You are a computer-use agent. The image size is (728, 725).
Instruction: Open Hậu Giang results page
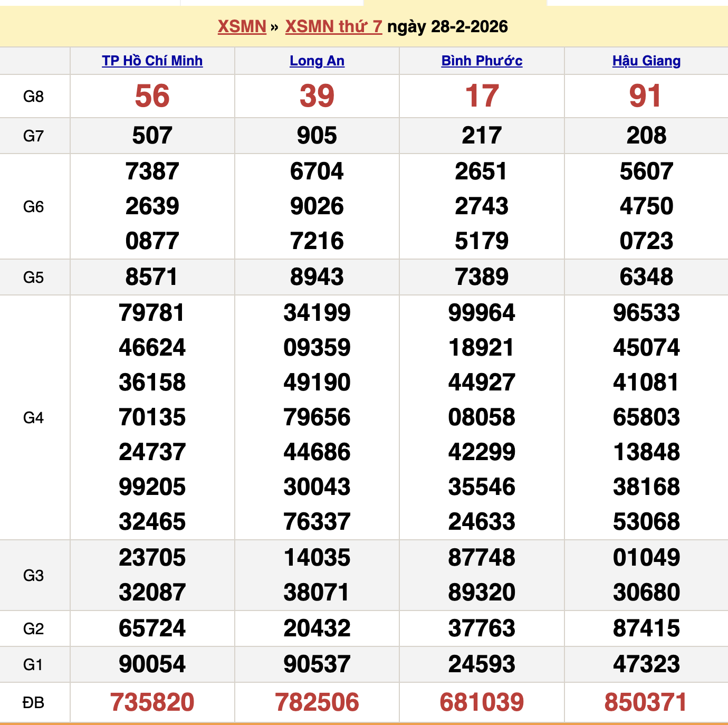pyautogui.click(x=645, y=61)
